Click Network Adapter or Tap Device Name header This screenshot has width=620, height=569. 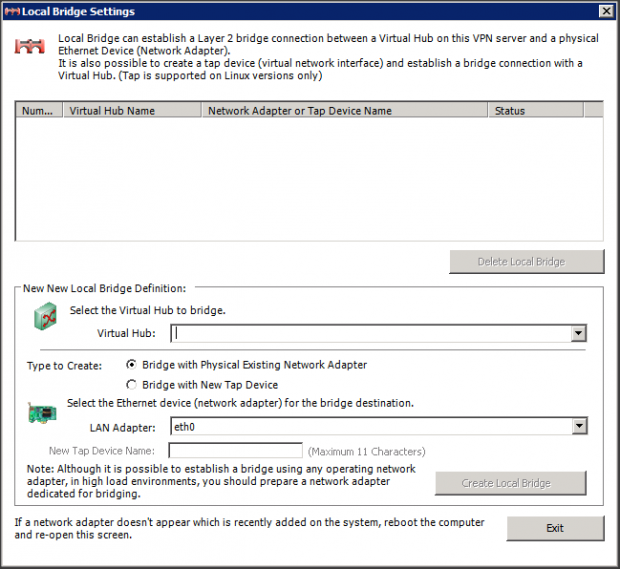345,111
